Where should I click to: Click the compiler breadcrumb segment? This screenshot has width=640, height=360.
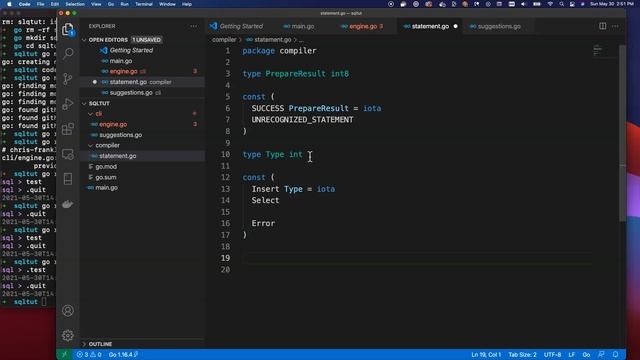[x=224, y=40]
